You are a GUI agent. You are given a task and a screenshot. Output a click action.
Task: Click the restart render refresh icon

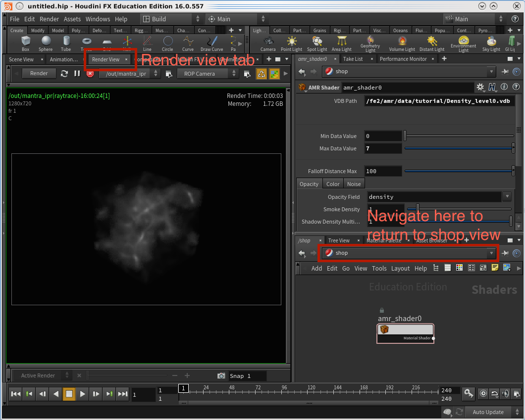(x=64, y=74)
